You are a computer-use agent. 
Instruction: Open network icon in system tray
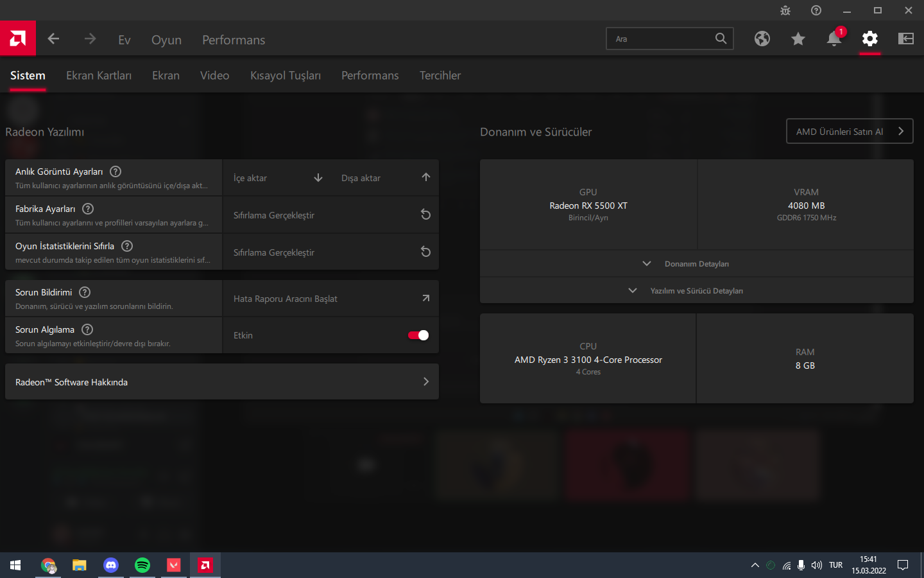pyautogui.click(x=786, y=565)
